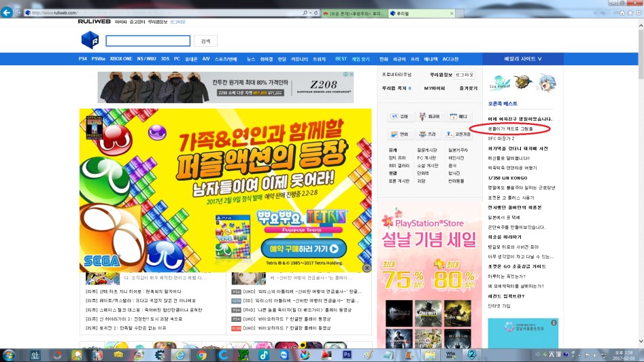Click the refresh icon in address bar

coord(316,13)
